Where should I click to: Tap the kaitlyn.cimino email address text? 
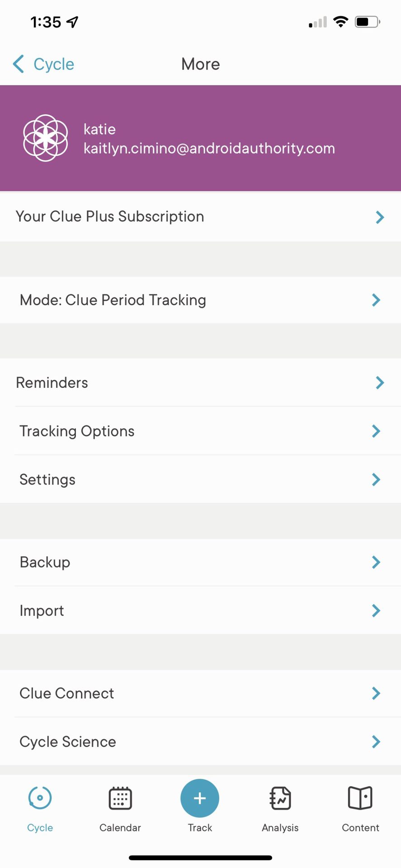coord(209,148)
